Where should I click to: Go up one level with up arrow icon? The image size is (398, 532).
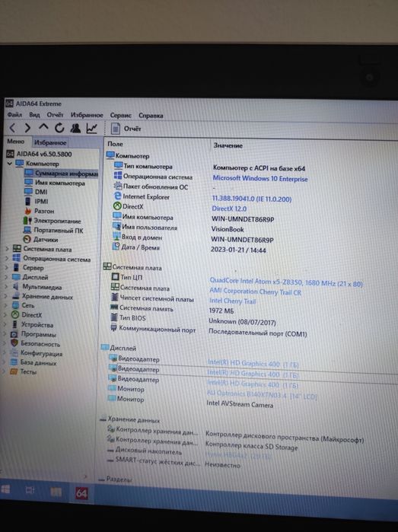click(x=43, y=127)
